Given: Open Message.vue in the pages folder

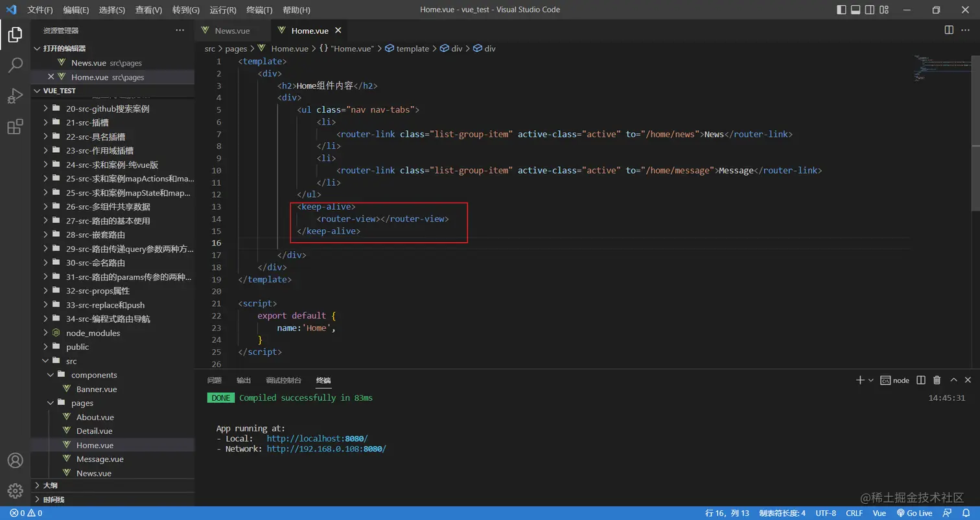Looking at the screenshot, I should [x=100, y=459].
